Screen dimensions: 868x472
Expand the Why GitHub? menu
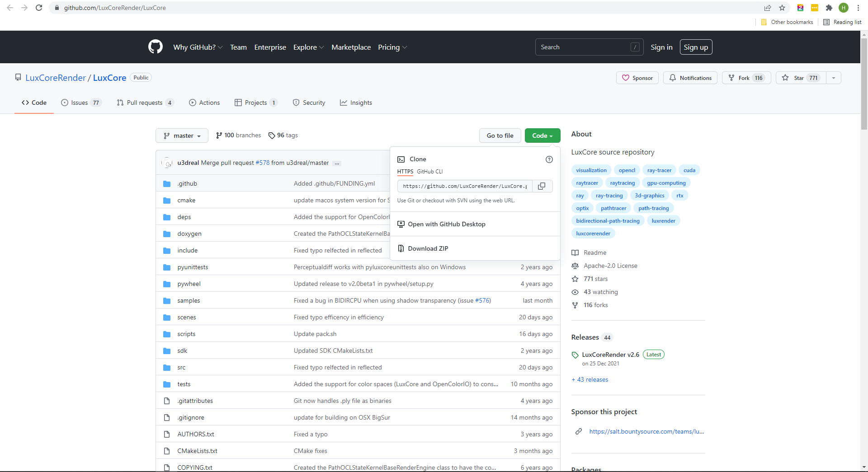pos(198,47)
